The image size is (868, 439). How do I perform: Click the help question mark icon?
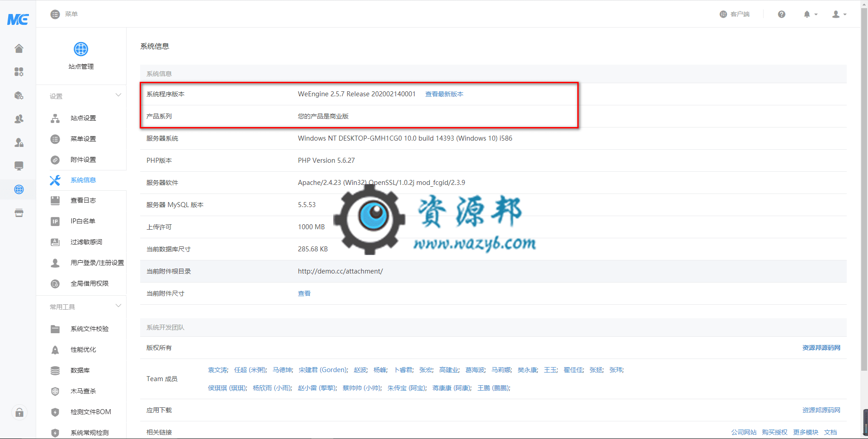tap(781, 14)
